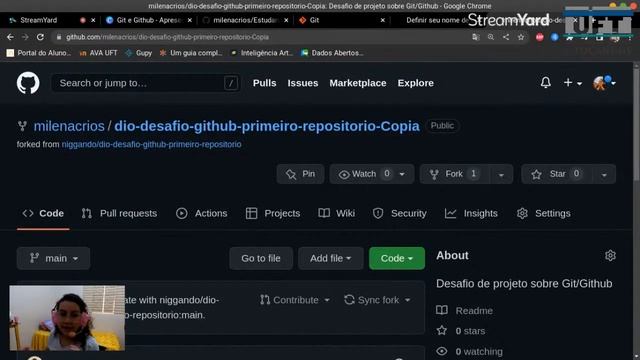640x360 pixels.
Task: Switch to the Security tab
Action: point(400,213)
